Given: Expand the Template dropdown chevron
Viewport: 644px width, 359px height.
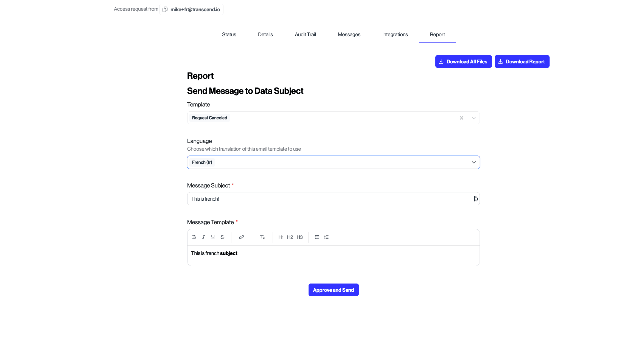Looking at the screenshot, I should coord(474,118).
